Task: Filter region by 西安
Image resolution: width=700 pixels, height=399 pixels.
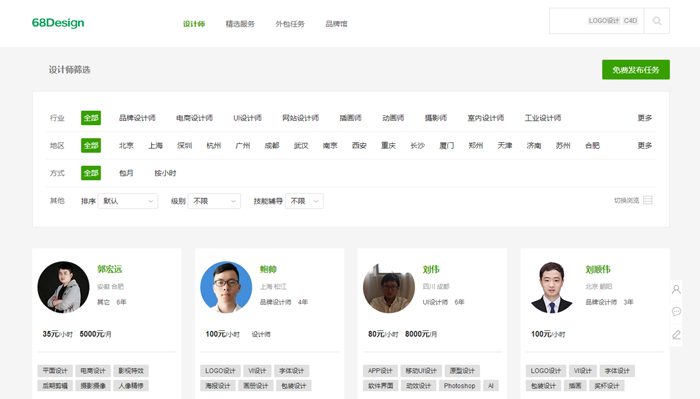Action: (x=359, y=145)
